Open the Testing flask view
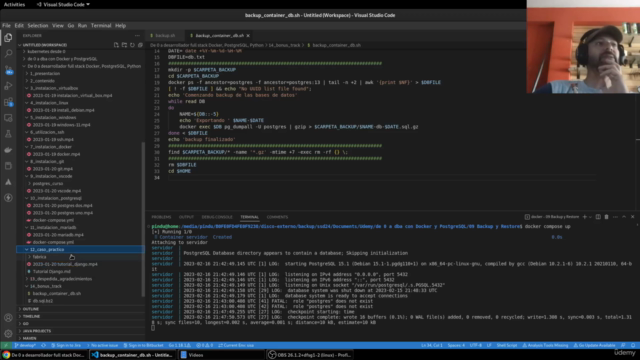Image resolution: width=640 pixels, height=360 pixels. coord(8,134)
